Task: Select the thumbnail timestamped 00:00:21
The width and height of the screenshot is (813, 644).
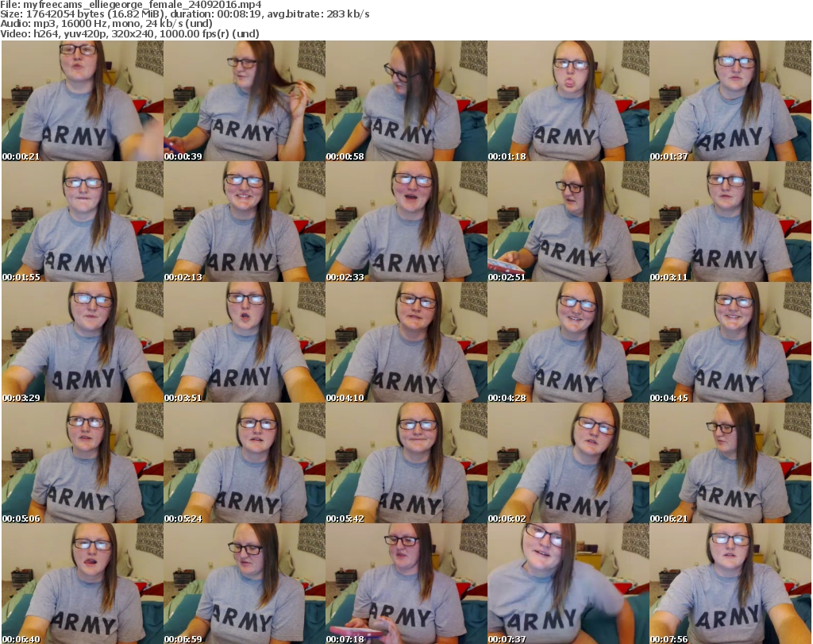Action: (x=83, y=101)
